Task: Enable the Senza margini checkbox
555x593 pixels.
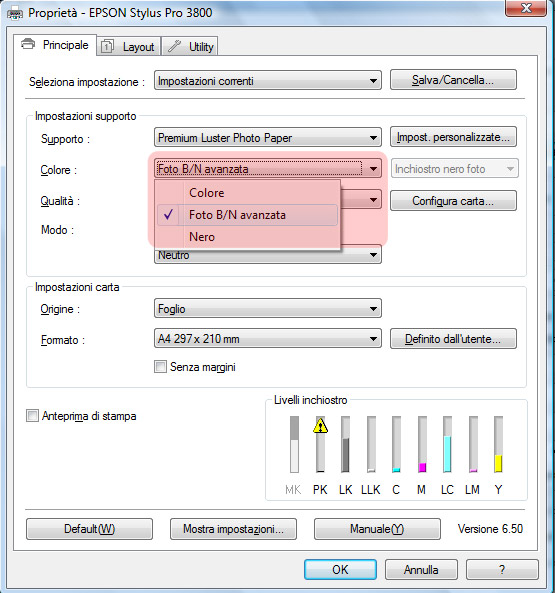Action: tap(160, 366)
